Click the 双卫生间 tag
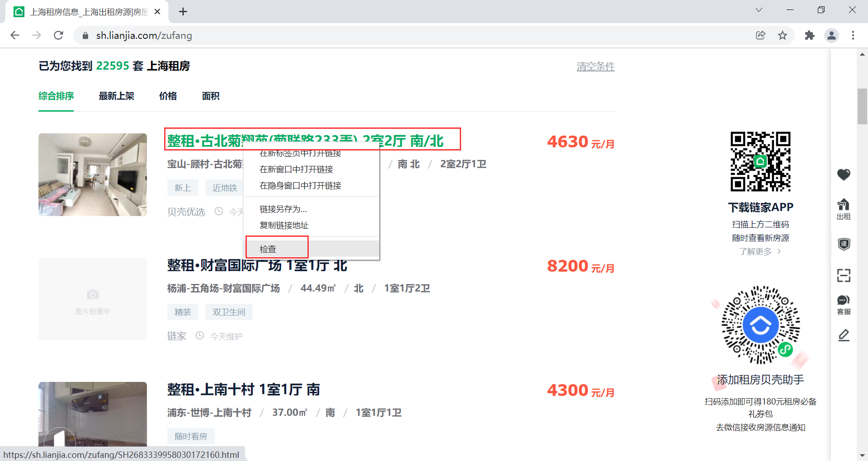 coord(229,312)
